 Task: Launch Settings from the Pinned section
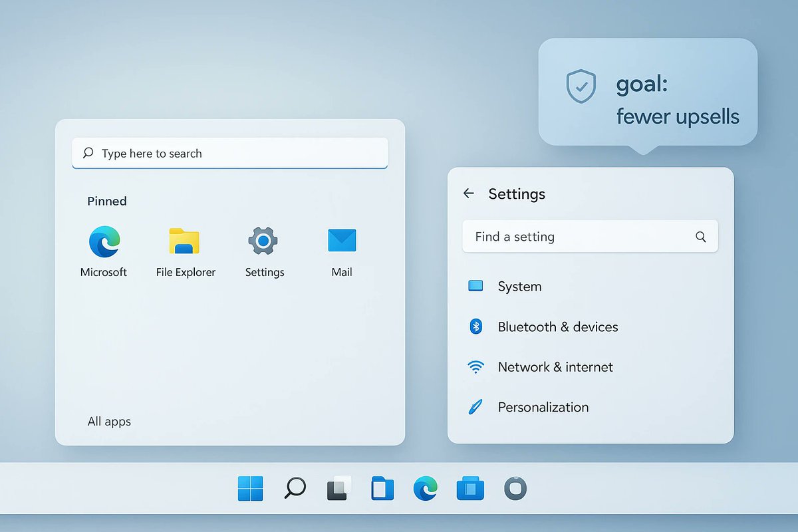point(263,241)
